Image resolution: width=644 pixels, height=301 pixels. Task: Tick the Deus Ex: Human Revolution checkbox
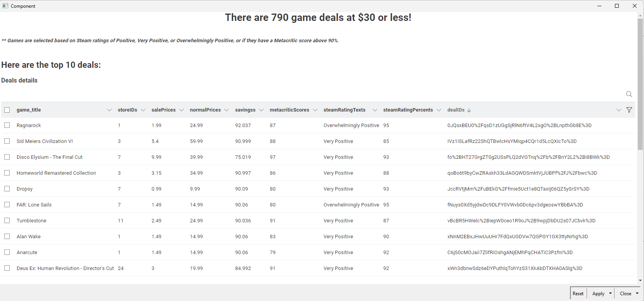click(7, 268)
